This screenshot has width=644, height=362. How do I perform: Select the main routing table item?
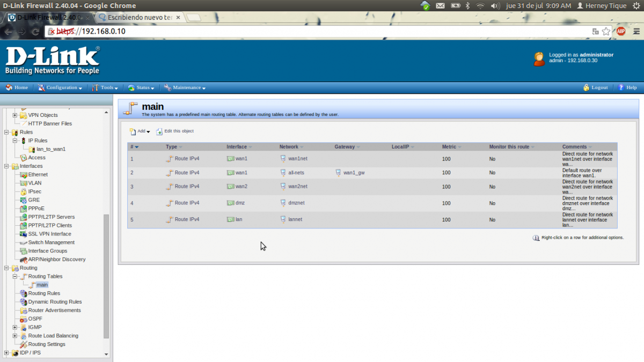(42, 285)
